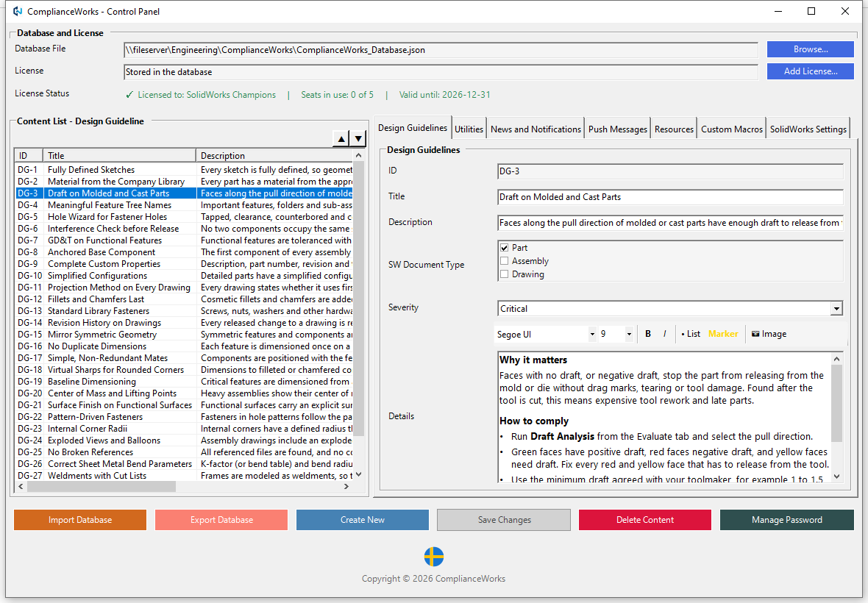Open the font size 9 dropdown
The image size is (868, 603).
[x=629, y=334]
